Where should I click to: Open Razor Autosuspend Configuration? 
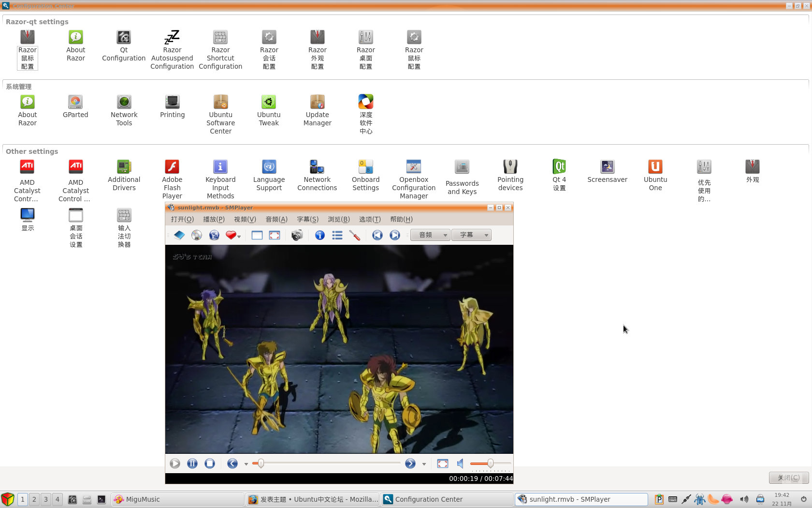point(172,50)
